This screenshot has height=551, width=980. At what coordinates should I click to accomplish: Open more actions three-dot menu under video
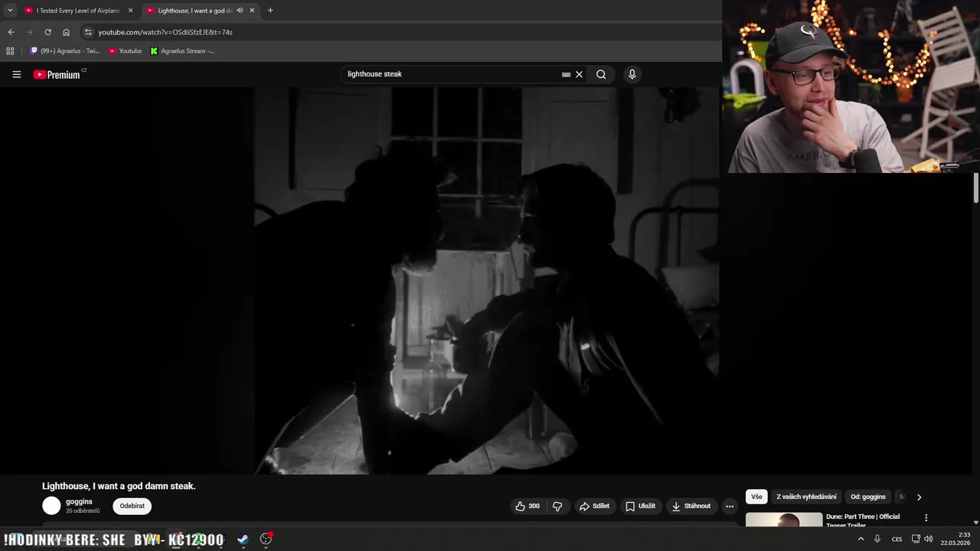[730, 506]
